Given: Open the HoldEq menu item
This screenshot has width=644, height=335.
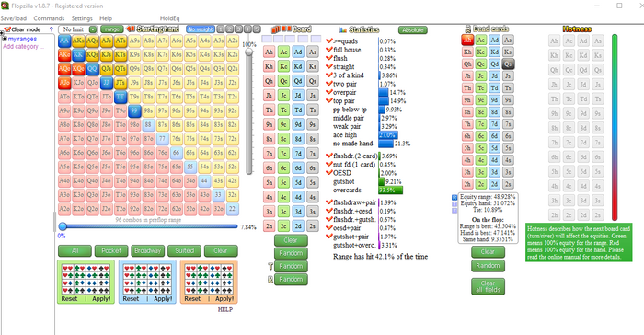Looking at the screenshot, I should 169,18.
